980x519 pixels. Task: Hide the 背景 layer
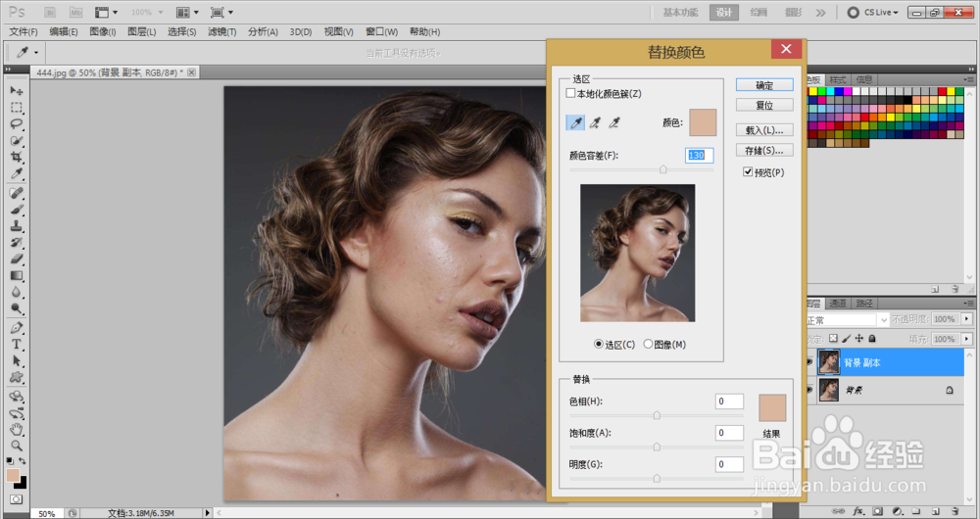click(811, 390)
